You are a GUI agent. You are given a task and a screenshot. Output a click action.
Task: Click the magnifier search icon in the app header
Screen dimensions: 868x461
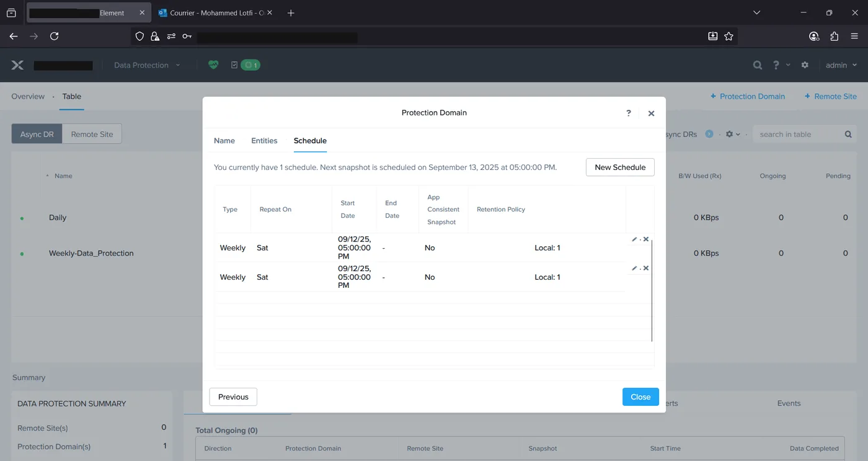point(758,65)
